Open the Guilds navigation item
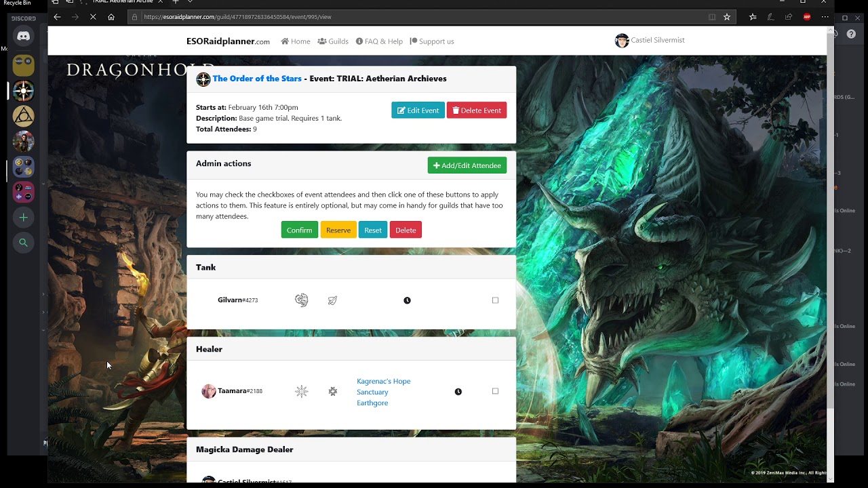 (333, 41)
